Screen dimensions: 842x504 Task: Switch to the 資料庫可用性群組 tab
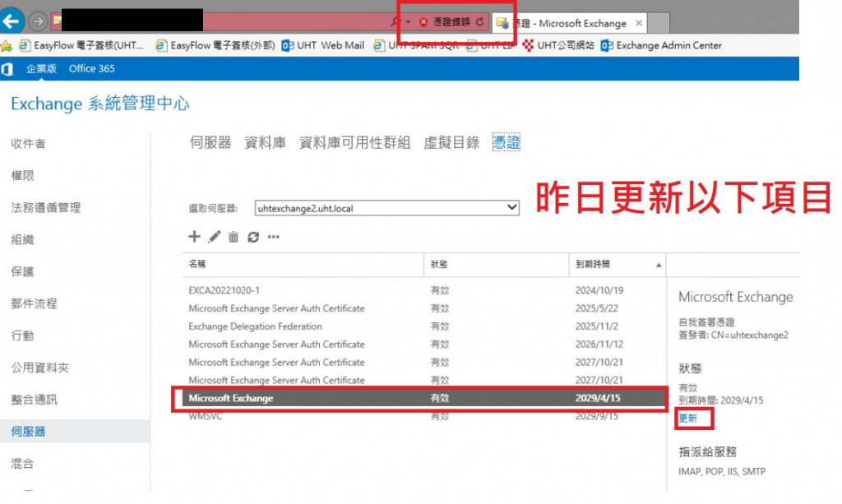tap(354, 142)
